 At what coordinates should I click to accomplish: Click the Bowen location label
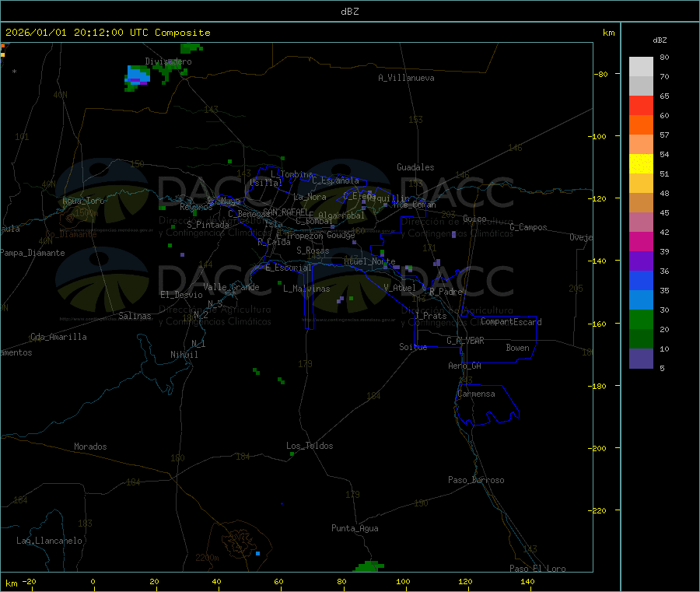(518, 348)
